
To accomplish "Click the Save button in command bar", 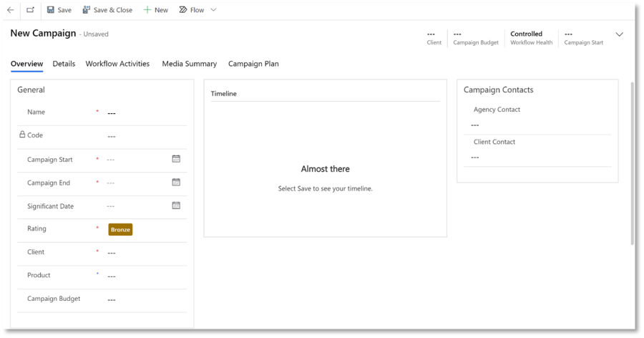I will pyautogui.click(x=59, y=10).
